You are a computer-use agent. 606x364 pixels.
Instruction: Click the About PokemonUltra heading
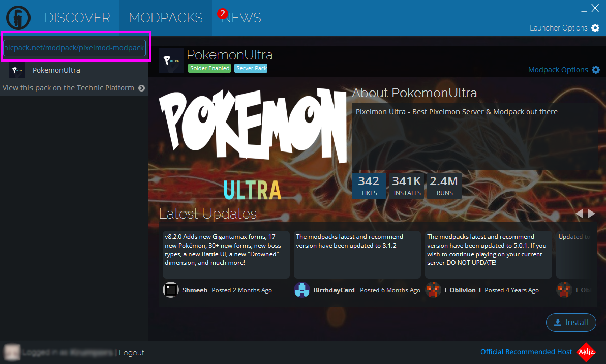pyautogui.click(x=414, y=93)
